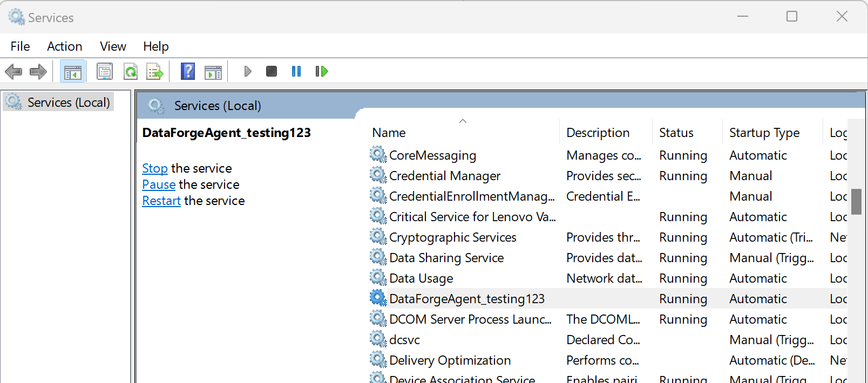Open the File menu
This screenshot has height=383, width=868.
click(x=21, y=46)
